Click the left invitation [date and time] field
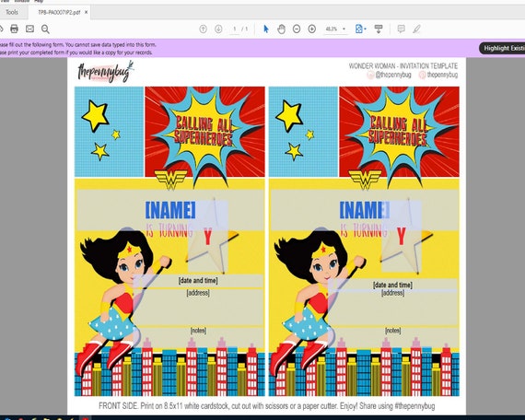The width and height of the screenshot is (525, 420). tap(198, 281)
